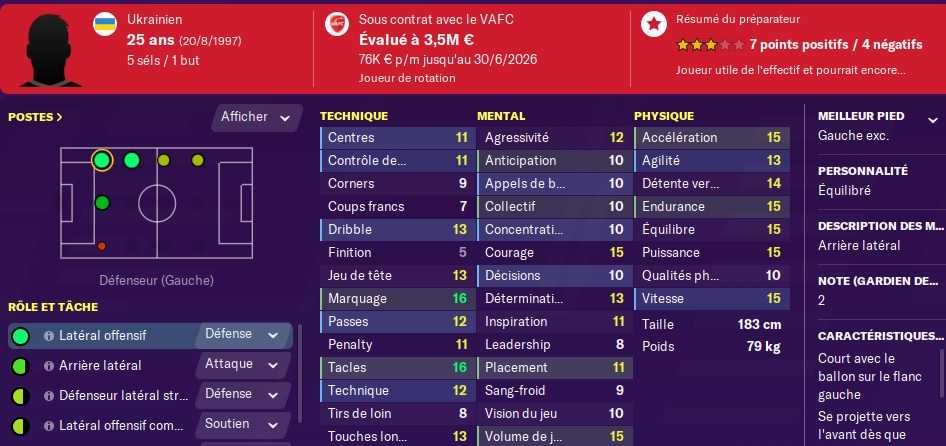The width and height of the screenshot is (946, 446).
Task: Click the coach summary star icon
Action: pos(654,23)
